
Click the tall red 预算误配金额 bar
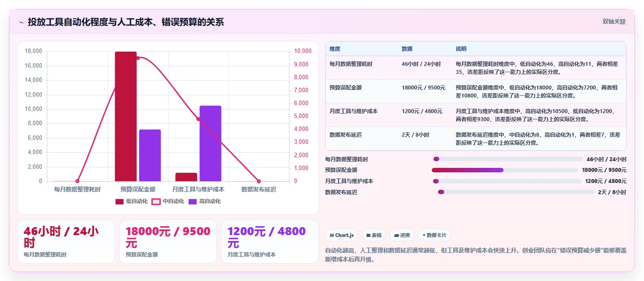click(126, 116)
